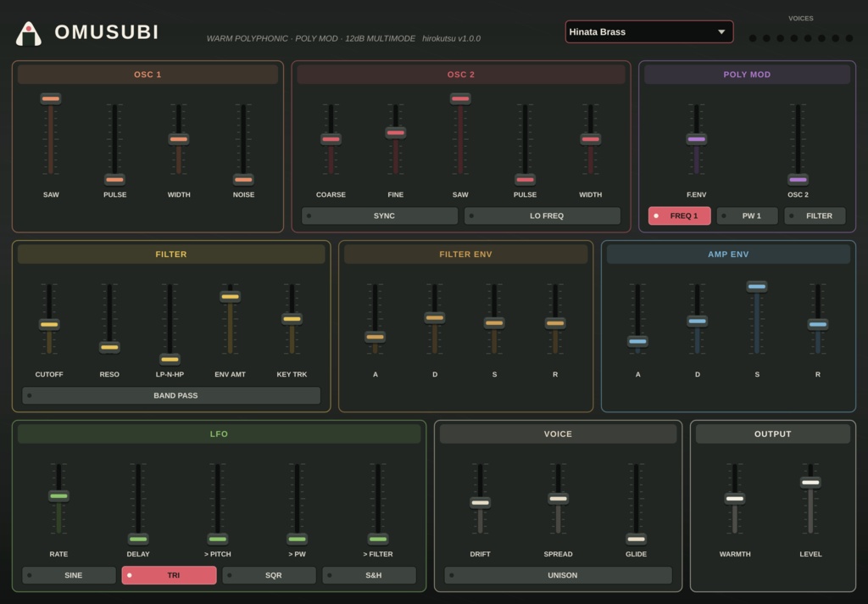Click the FILTER ENV section header
Screen dimensions: 868x604
(x=465, y=254)
